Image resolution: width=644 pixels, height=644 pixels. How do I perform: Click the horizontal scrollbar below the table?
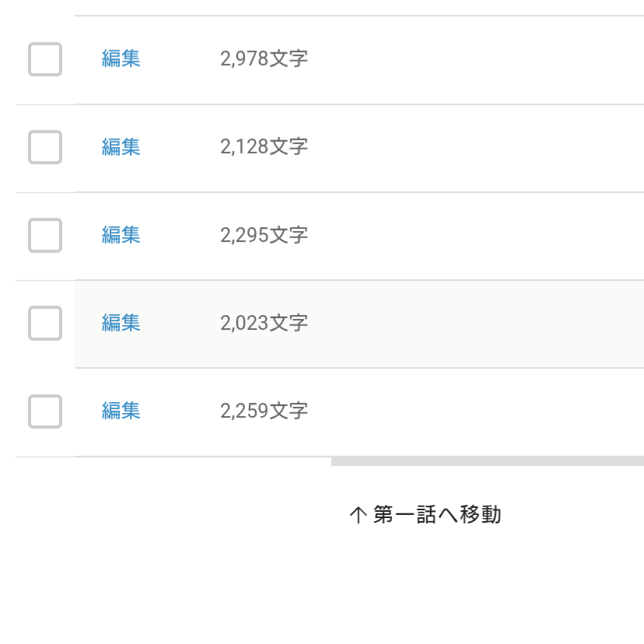[x=487, y=461]
